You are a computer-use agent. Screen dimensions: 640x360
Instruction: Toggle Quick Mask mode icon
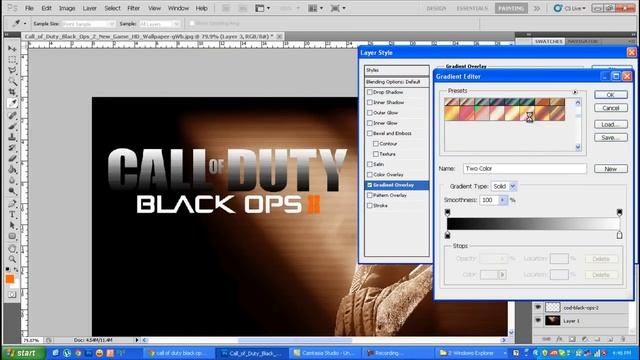pyautogui.click(x=12, y=295)
